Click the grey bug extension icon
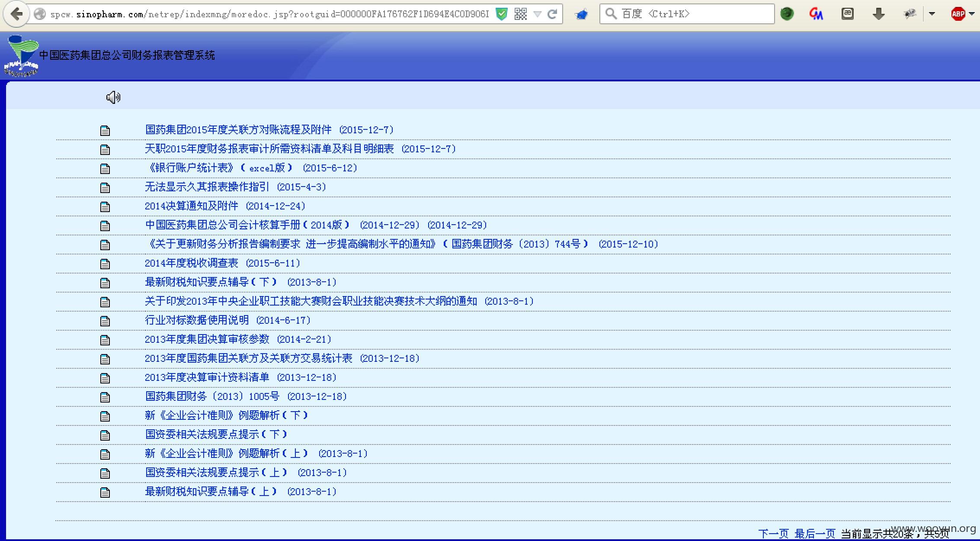This screenshot has height=541, width=980. [x=910, y=14]
